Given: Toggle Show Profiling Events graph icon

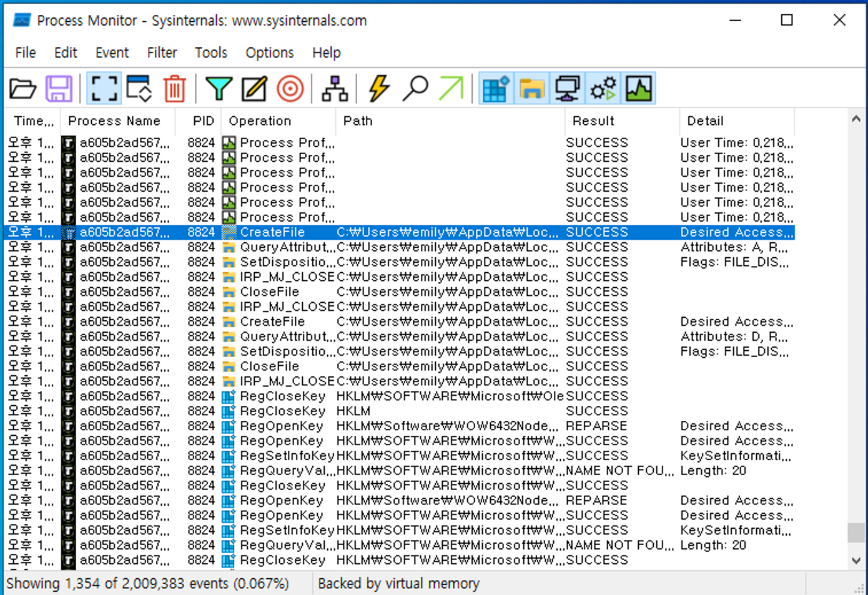Looking at the screenshot, I should pyautogui.click(x=639, y=89).
